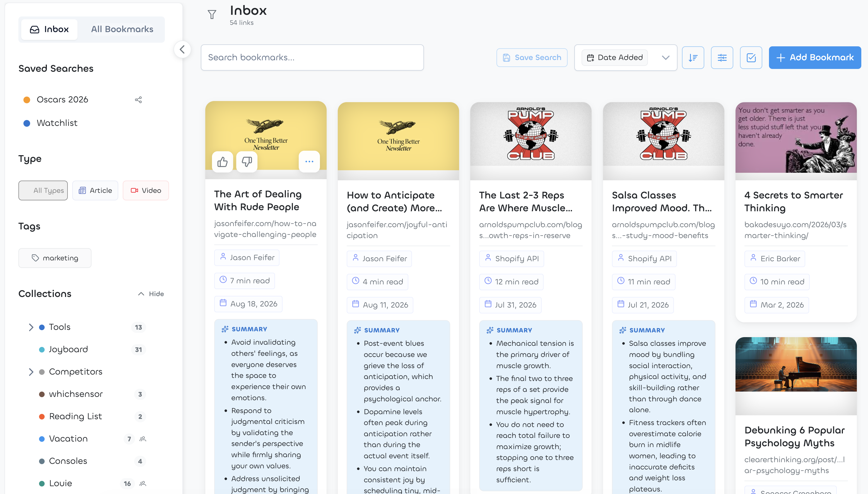Open the Louie collection

pos(60,483)
